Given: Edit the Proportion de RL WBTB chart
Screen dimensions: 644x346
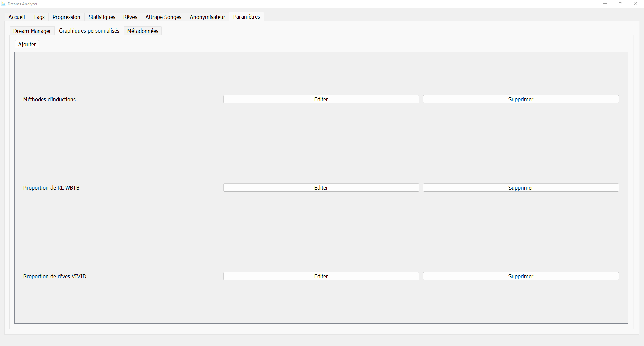Looking at the screenshot, I should 321,188.
